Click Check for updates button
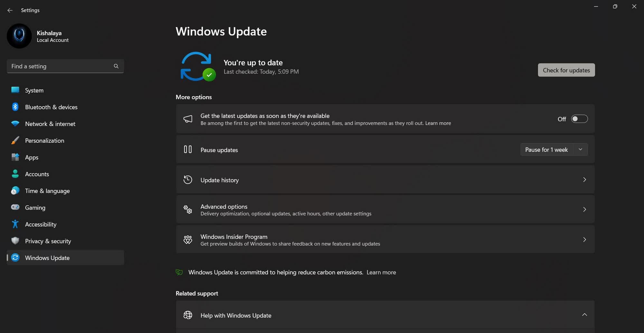The image size is (644, 333). tap(566, 70)
